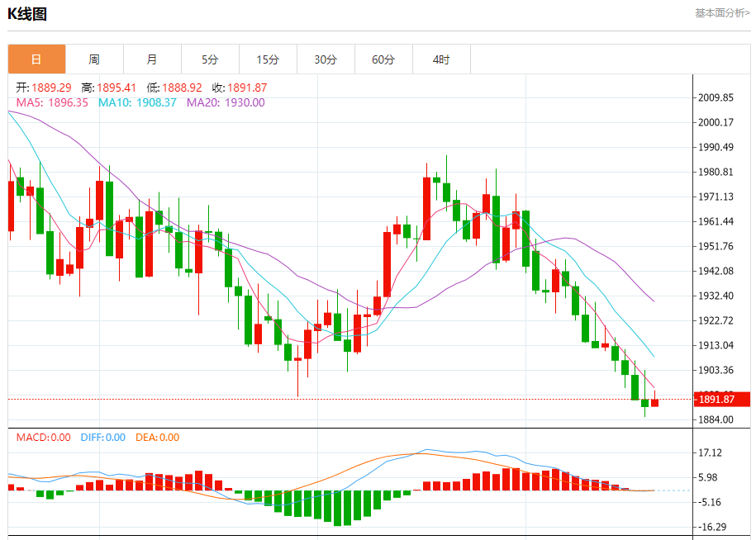Open the 60分 interval tab
Viewport: 756px width, 540px height.
(x=384, y=59)
